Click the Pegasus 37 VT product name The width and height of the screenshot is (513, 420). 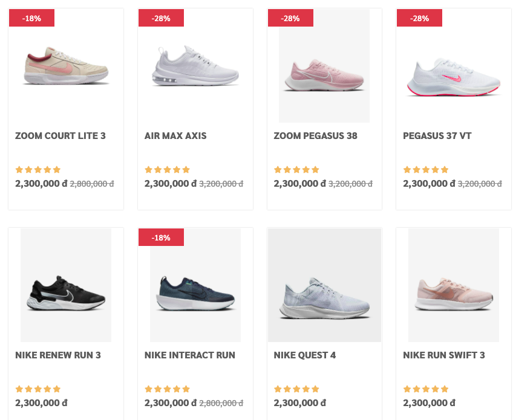coord(437,136)
